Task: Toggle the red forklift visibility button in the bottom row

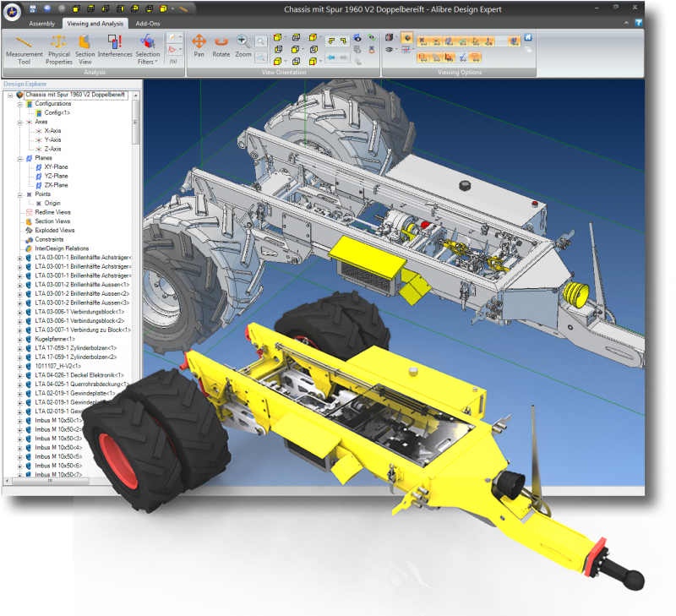Action: click(450, 57)
